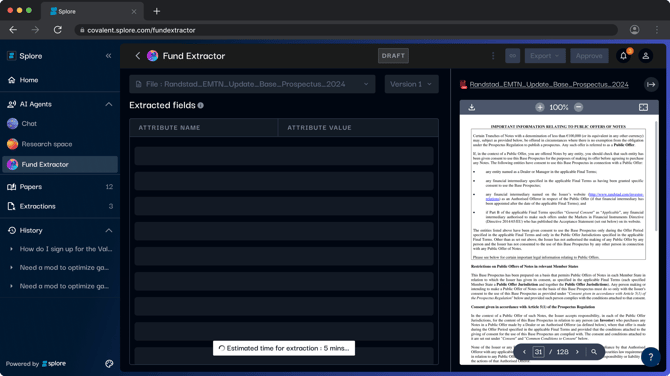
Task: Expand 'How do I sign up' history item
Action: click(x=11, y=249)
